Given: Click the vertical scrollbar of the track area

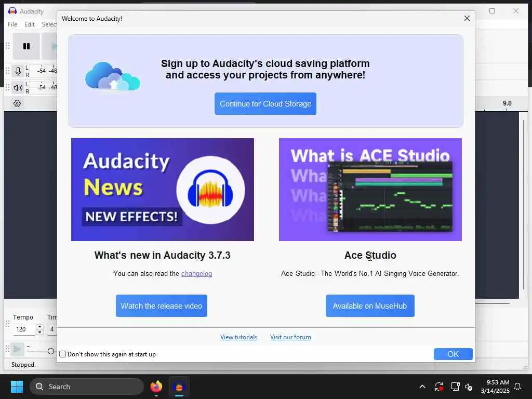Looking at the screenshot, I should click(x=524, y=205).
